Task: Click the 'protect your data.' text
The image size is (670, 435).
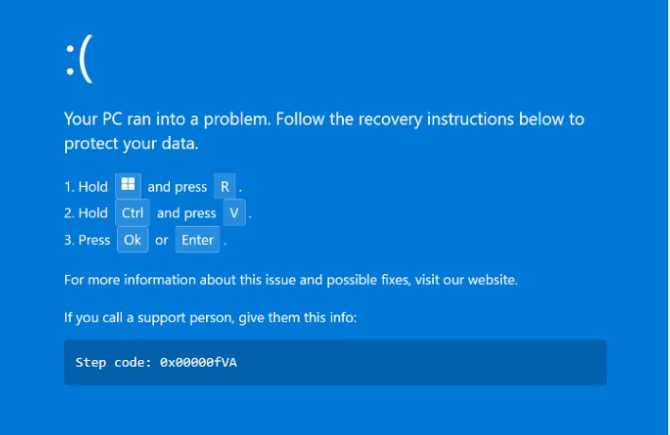Action: (132, 143)
